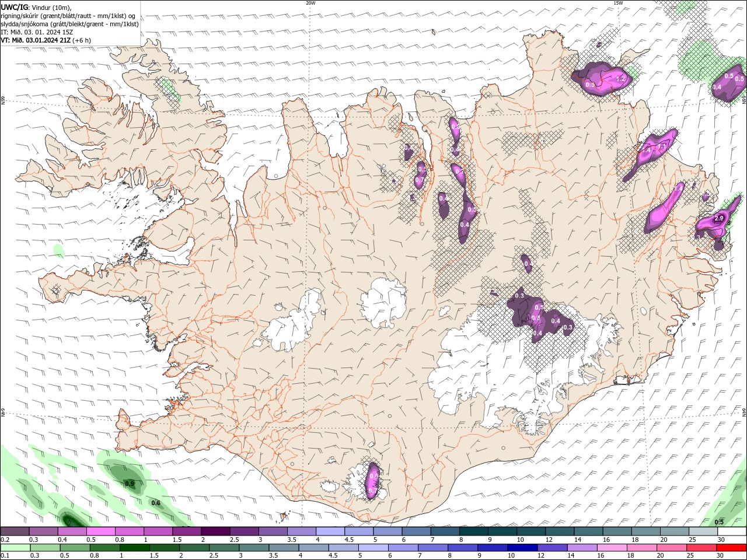This screenshot has width=747, height=560.
Task: Click the 0.6 rain value southwest of Iceland
Action: (x=156, y=503)
